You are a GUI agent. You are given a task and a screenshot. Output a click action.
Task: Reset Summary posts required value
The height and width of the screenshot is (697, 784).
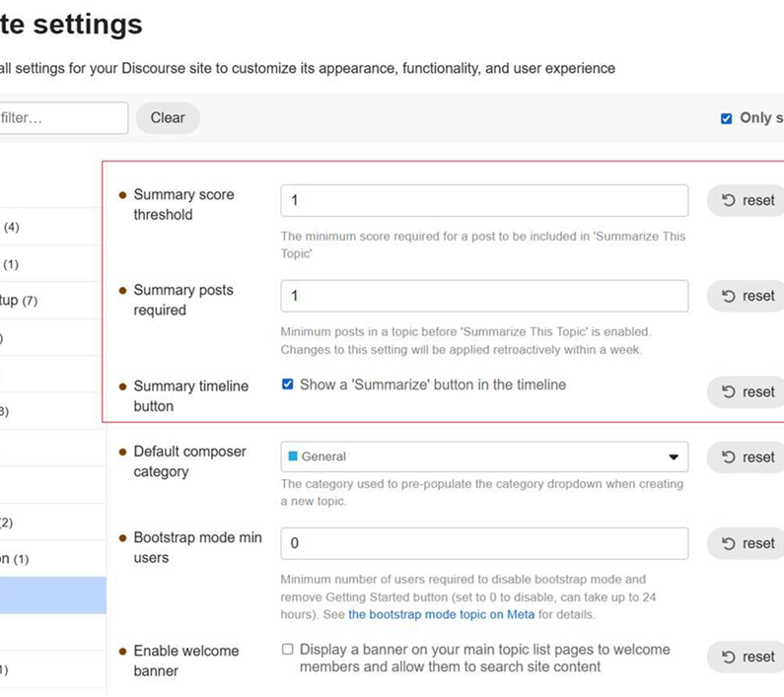pyautogui.click(x=746, y=296)
